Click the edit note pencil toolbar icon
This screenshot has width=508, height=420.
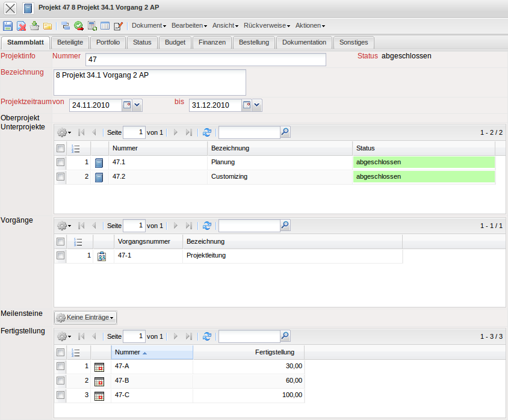tap(118, 26)
